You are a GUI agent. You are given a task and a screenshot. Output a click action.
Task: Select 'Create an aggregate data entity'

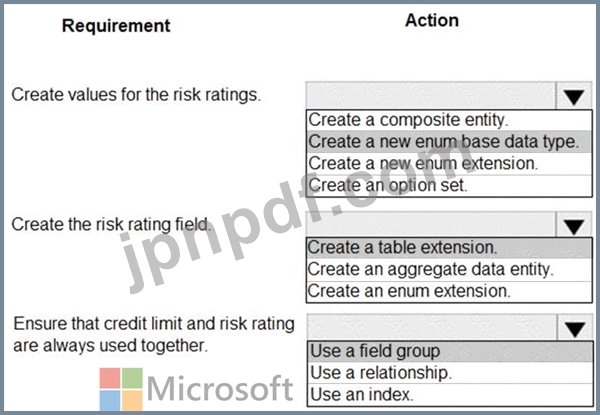pyautogui.click(x=430, y=269)
